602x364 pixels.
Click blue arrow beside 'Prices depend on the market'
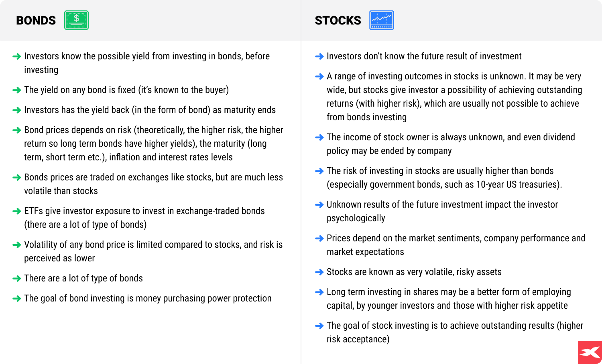[x=319, y=239]
